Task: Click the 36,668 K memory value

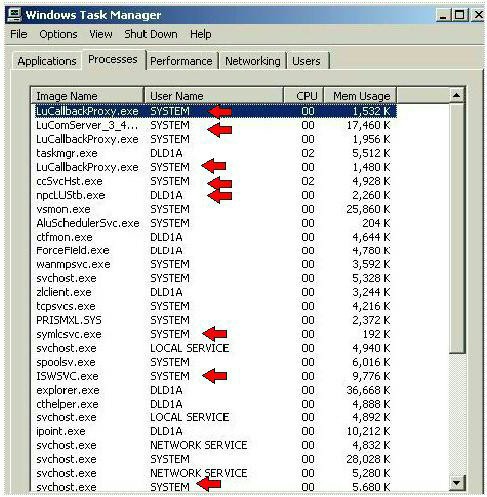Action: coord(368,390)
